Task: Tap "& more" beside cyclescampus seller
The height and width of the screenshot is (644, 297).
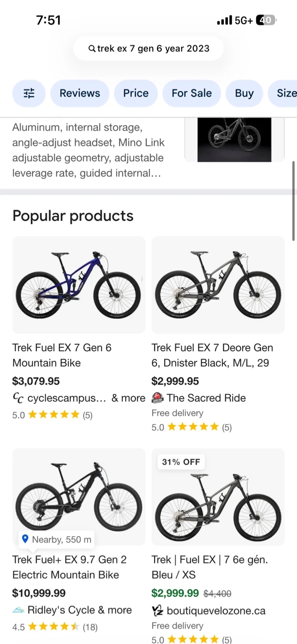Action: click(x=128, y=398)
